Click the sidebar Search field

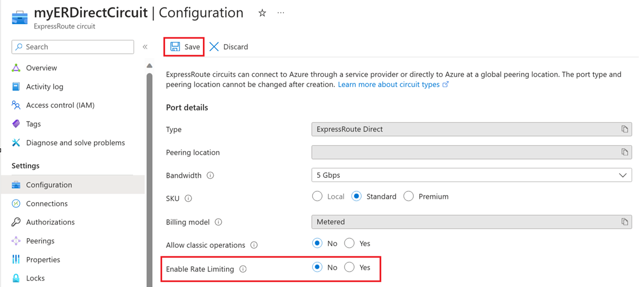(73, 47)
